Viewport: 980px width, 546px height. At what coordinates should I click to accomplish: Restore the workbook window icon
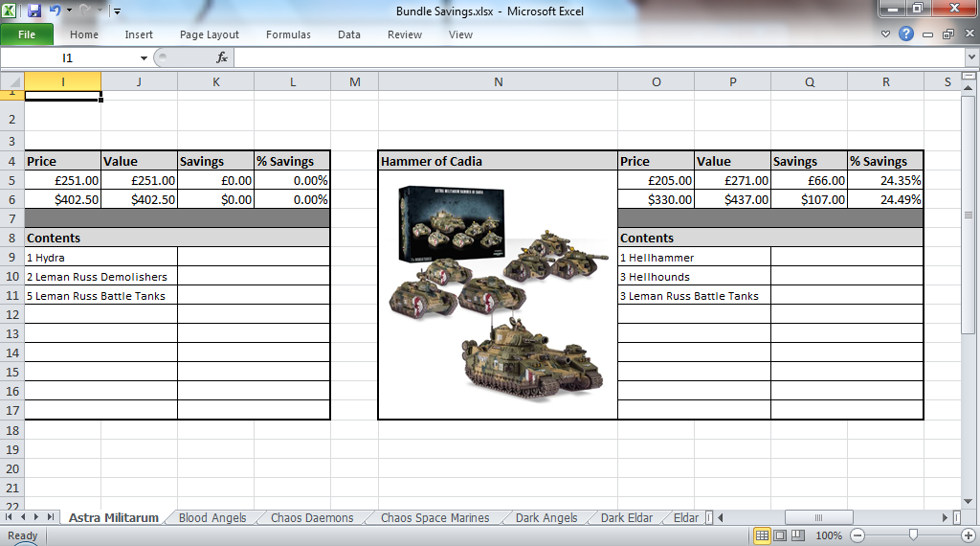click(948, 34)
